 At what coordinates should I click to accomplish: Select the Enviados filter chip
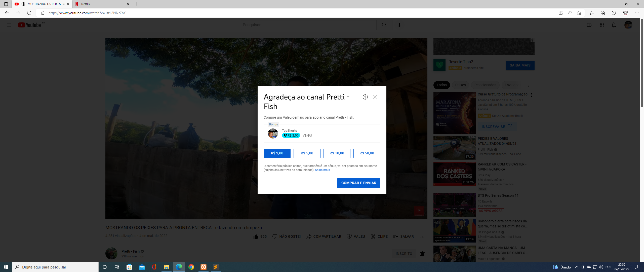[512, 85]
